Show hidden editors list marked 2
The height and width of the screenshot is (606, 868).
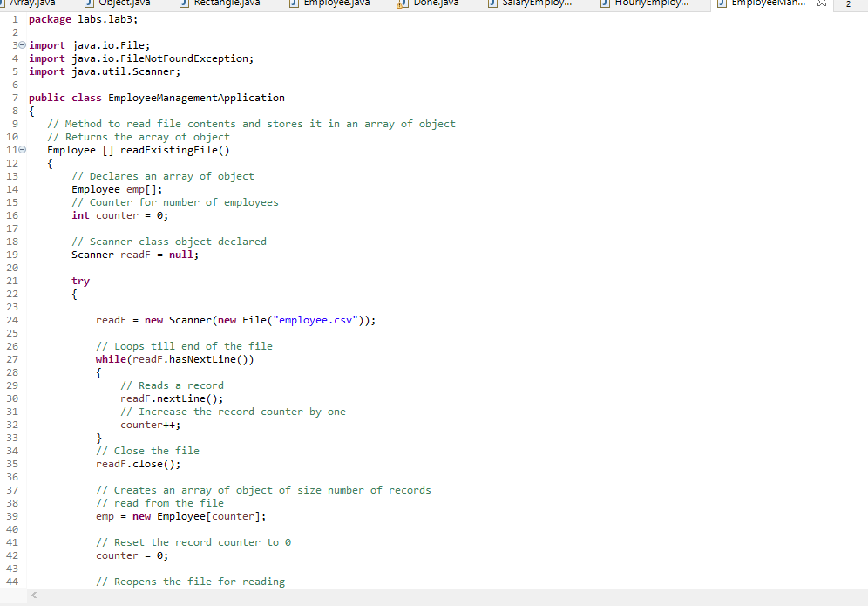point(848,4)
